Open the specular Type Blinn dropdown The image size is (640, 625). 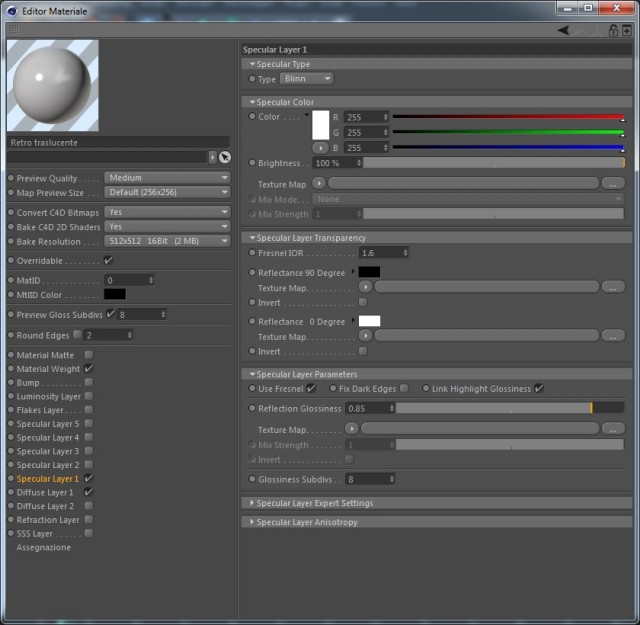coord(307,79)
